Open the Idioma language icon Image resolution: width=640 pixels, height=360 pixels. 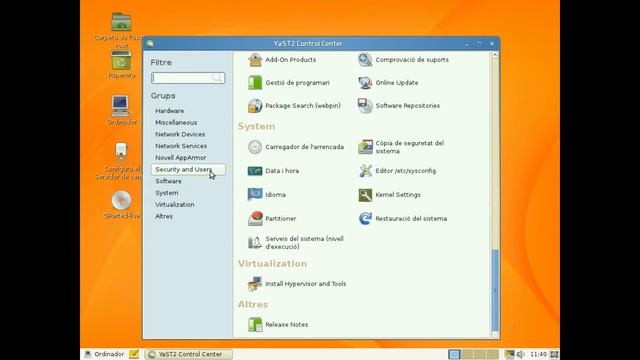tap(255, 195)
